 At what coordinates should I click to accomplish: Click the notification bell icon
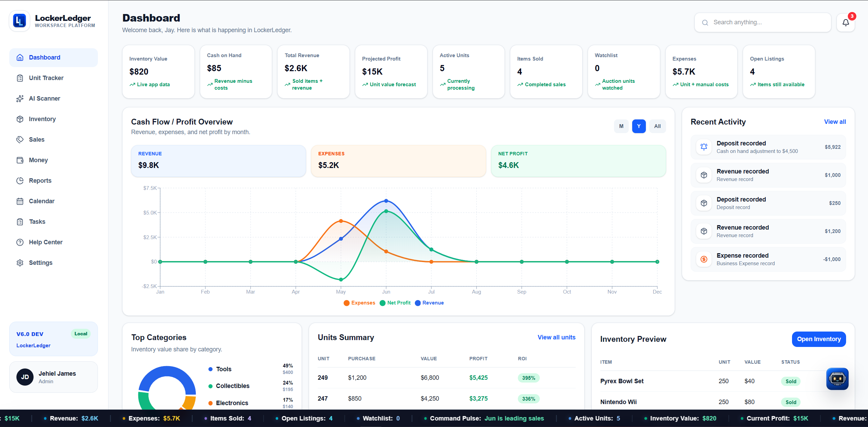(846, 23)
